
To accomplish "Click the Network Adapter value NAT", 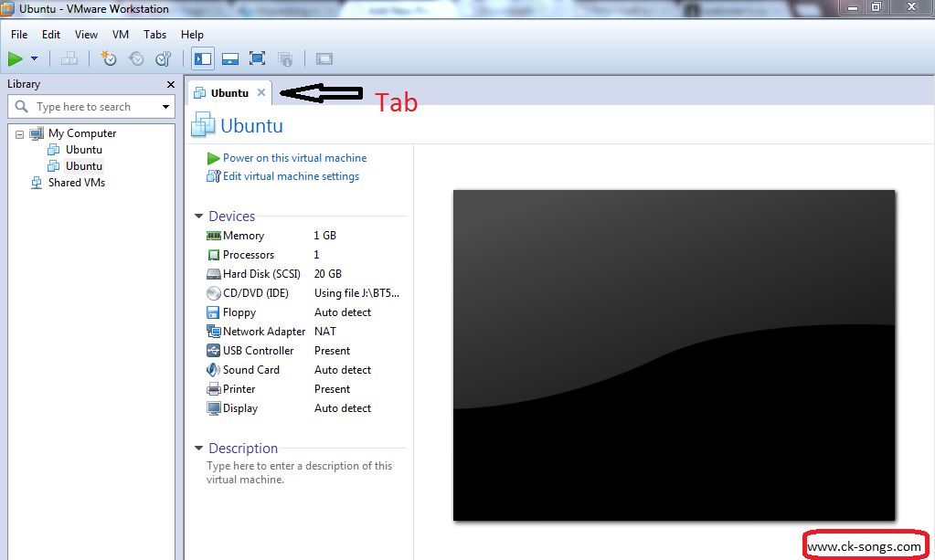I will (x=325, y=332).
